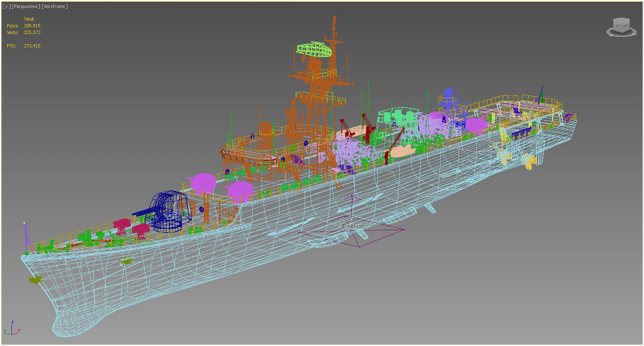Select the light green radar antenna
The width and height of the screenshot is (644, 346).
point(314,49)
